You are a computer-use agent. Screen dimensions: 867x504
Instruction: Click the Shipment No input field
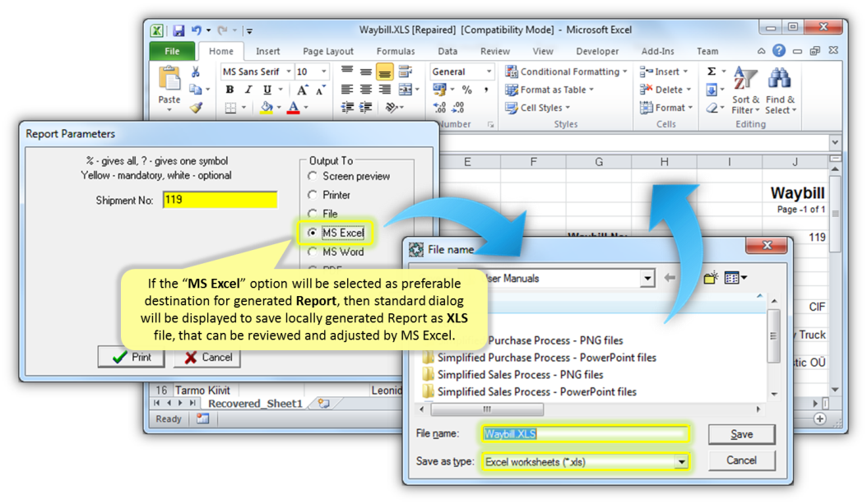[220, 200]
